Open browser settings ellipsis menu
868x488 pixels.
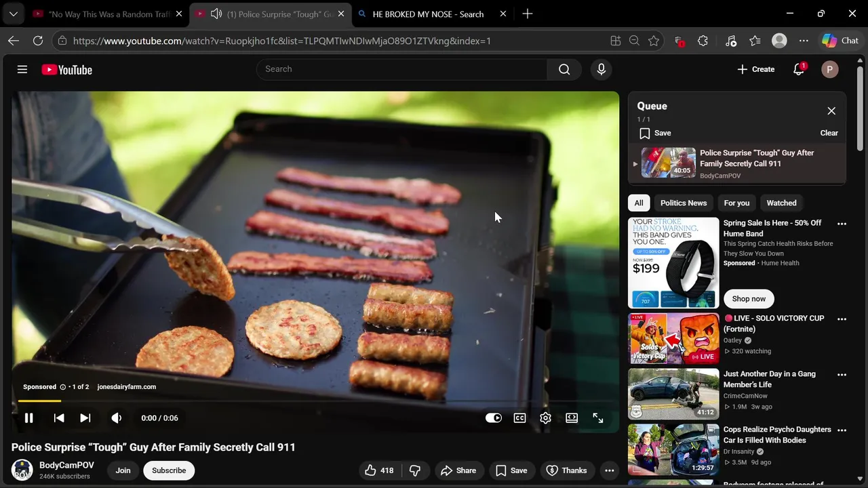click(x=804, y=41)
